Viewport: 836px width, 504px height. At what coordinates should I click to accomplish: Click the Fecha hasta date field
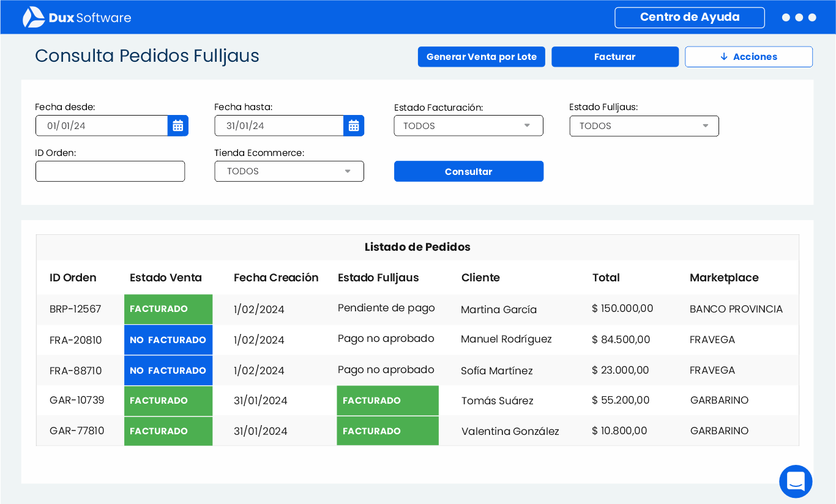(x=279, y=125)
